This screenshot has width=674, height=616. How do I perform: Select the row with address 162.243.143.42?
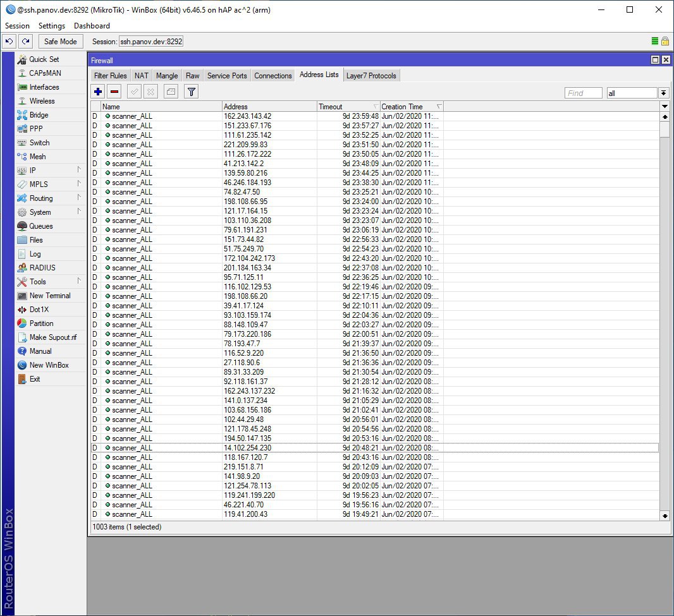coord(375,116)
